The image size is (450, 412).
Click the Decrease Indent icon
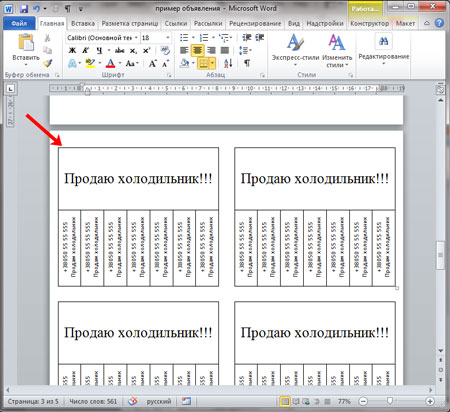247,38
